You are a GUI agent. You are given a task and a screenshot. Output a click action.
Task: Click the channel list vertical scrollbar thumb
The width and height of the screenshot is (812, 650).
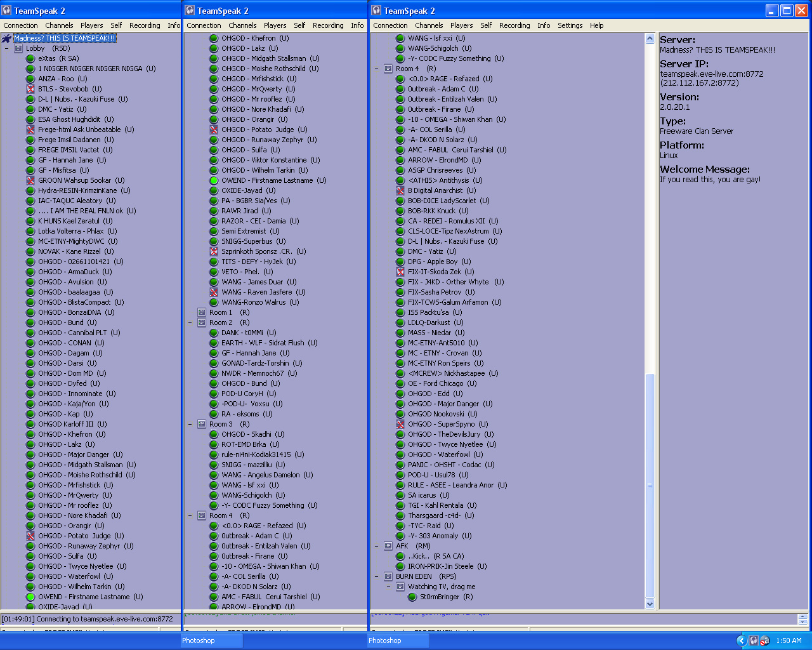(x=650, y=486)
